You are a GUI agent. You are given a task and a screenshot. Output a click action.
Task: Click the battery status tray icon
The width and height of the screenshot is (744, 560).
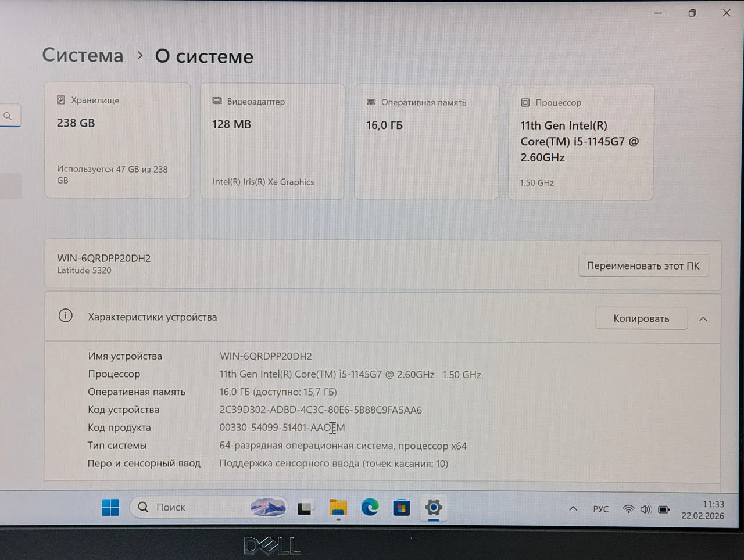coord(664,509)
